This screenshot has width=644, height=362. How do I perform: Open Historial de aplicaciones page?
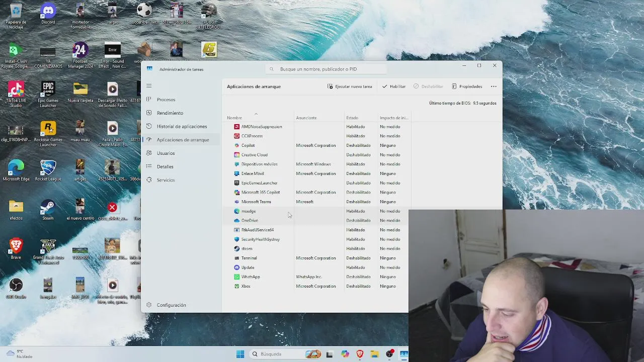tap(181, 126)
